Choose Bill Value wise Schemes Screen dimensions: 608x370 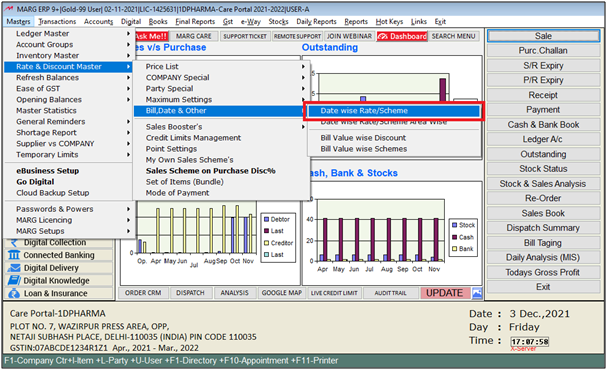pos(364,149)
